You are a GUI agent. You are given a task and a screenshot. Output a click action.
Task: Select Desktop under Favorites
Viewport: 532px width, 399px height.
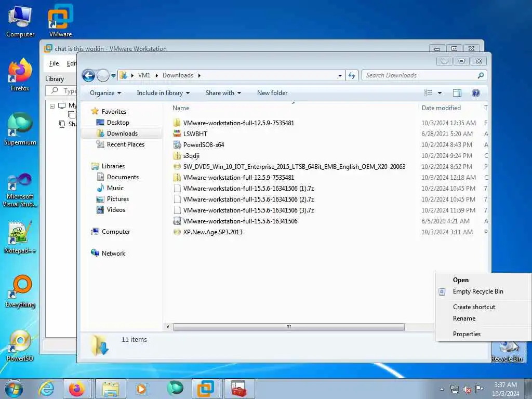pos(118,123)
